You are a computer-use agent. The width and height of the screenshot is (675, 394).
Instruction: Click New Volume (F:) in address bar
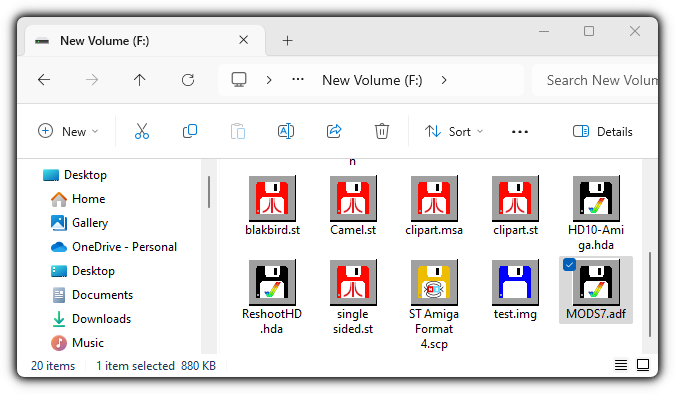coord(372,80)
